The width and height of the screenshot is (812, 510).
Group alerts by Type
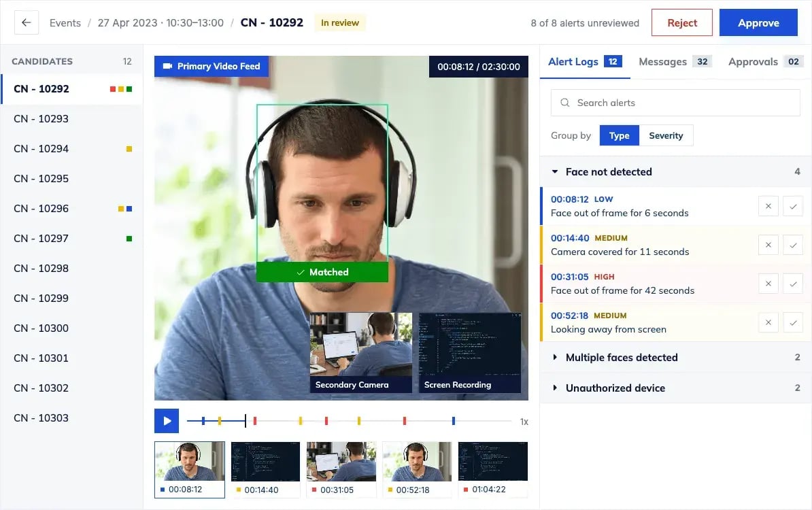620,135
